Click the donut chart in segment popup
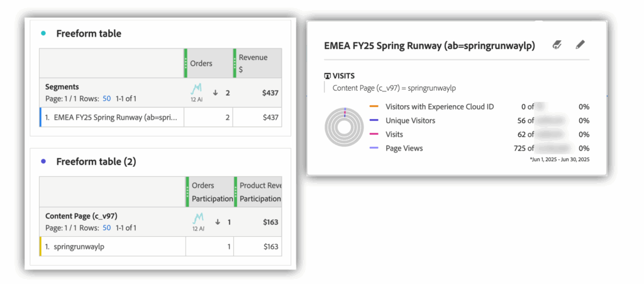The image size is (644, 284). click(x=344, y=127)
